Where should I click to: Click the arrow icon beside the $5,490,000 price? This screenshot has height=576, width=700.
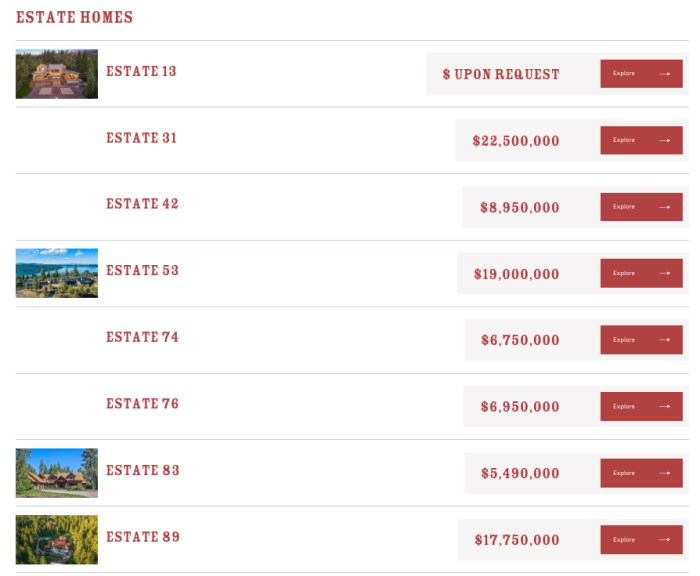(664, 473)
